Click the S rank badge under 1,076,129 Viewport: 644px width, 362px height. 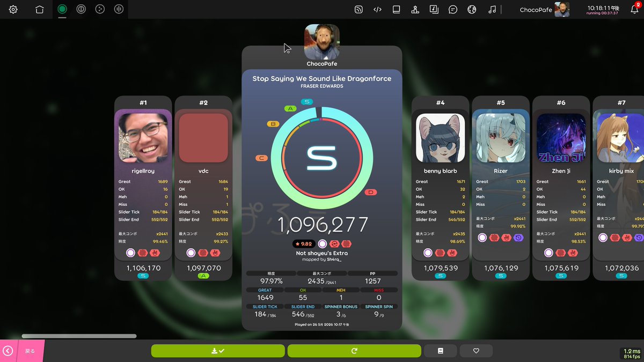click(x=501, y=276)
